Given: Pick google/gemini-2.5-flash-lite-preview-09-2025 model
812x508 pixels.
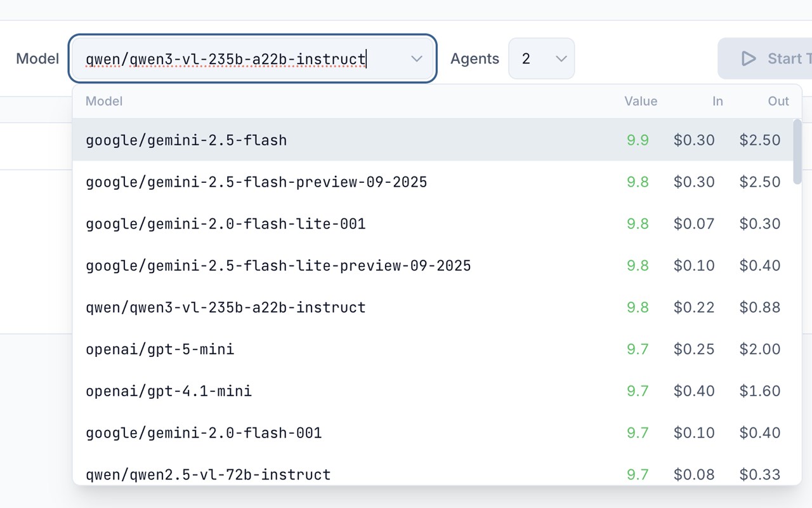Looking at the screenshot, I should (x=278, y=265).
